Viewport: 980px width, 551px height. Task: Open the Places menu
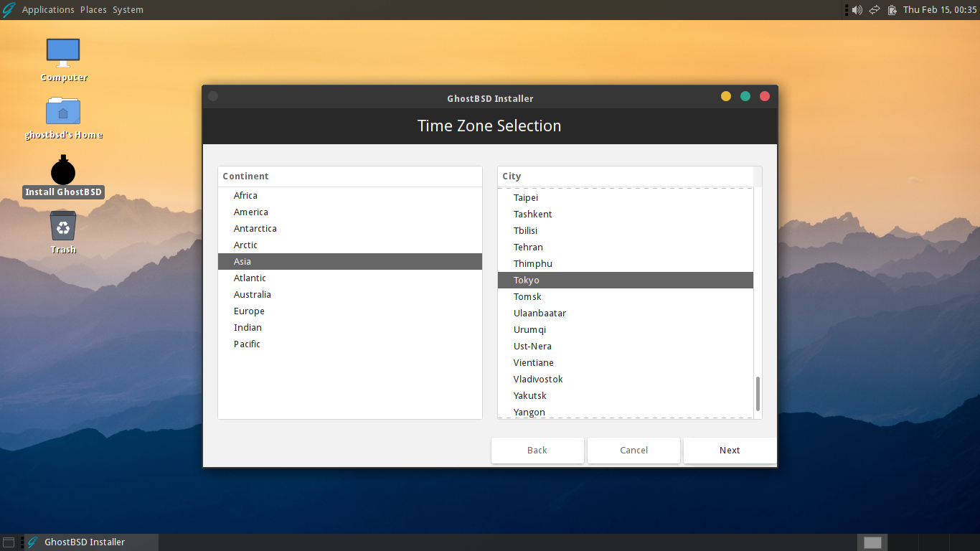[93, 10]
